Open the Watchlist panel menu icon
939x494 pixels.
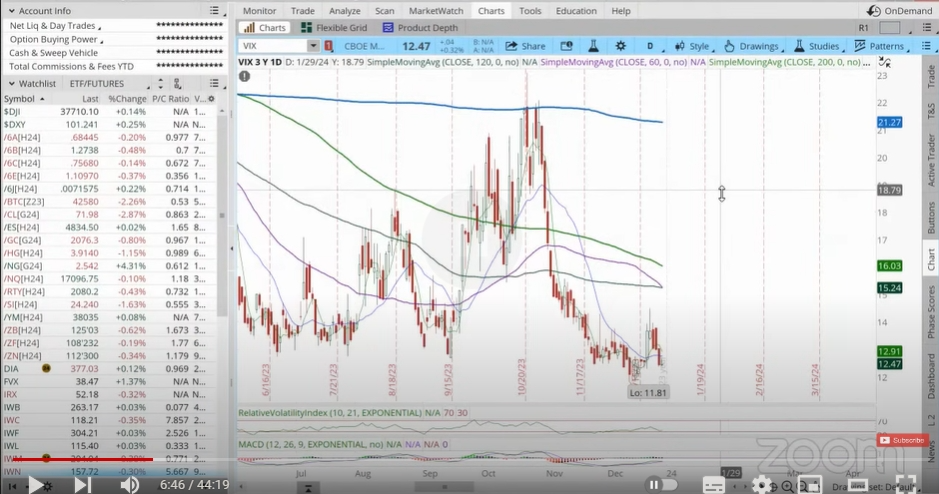[214, 84]
